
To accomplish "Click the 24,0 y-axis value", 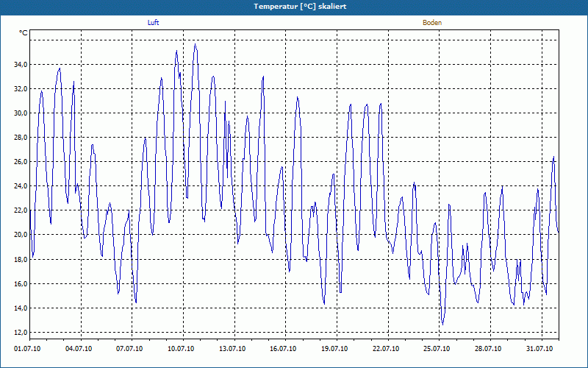I will coord(21,186).
